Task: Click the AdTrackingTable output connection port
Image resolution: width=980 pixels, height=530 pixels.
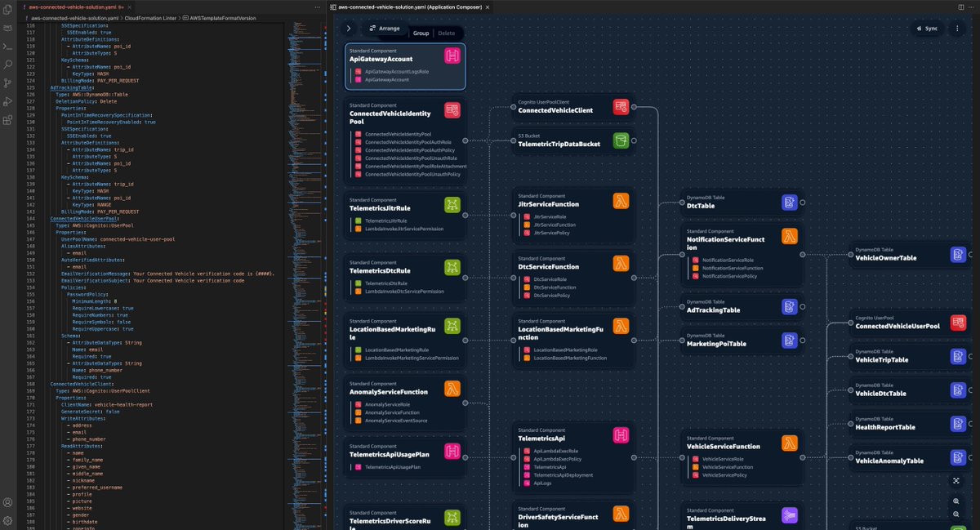Action: [802, 305]
